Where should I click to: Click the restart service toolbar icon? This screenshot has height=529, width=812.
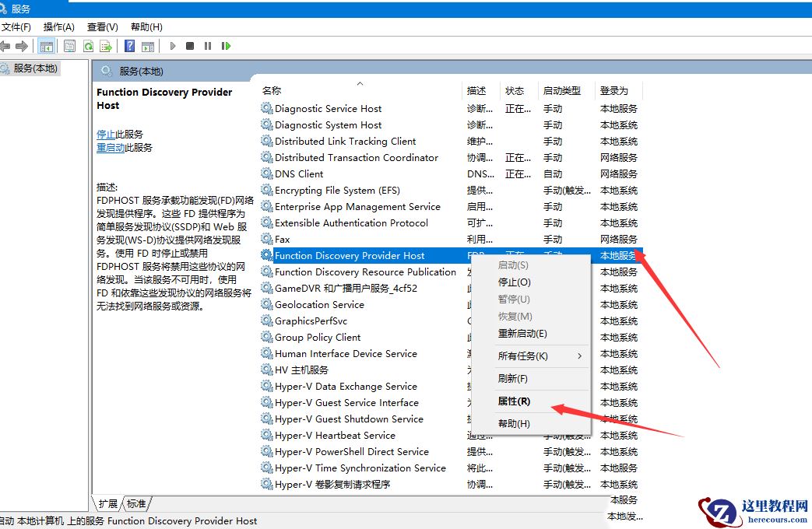tap(226, 46)
